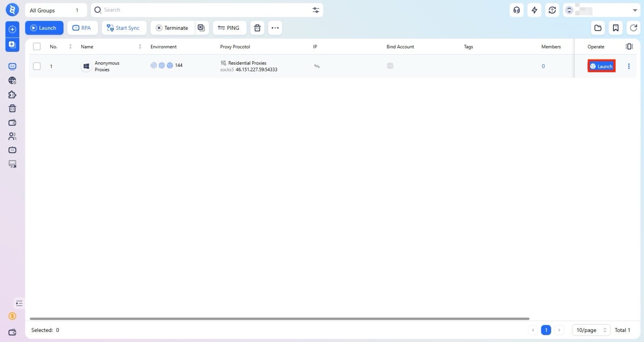Open the automation bot sidebar icon
This screenshot has height=342, width=644.
point(12,150)
